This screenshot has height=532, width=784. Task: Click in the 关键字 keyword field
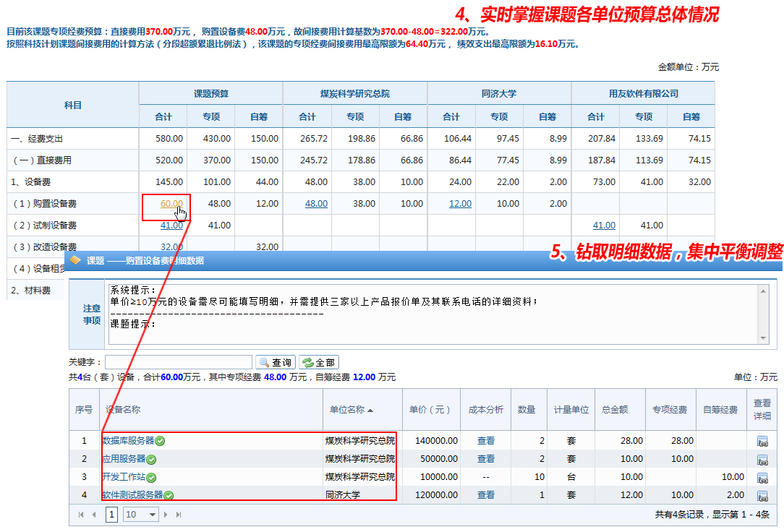click(x=179, y=362)
